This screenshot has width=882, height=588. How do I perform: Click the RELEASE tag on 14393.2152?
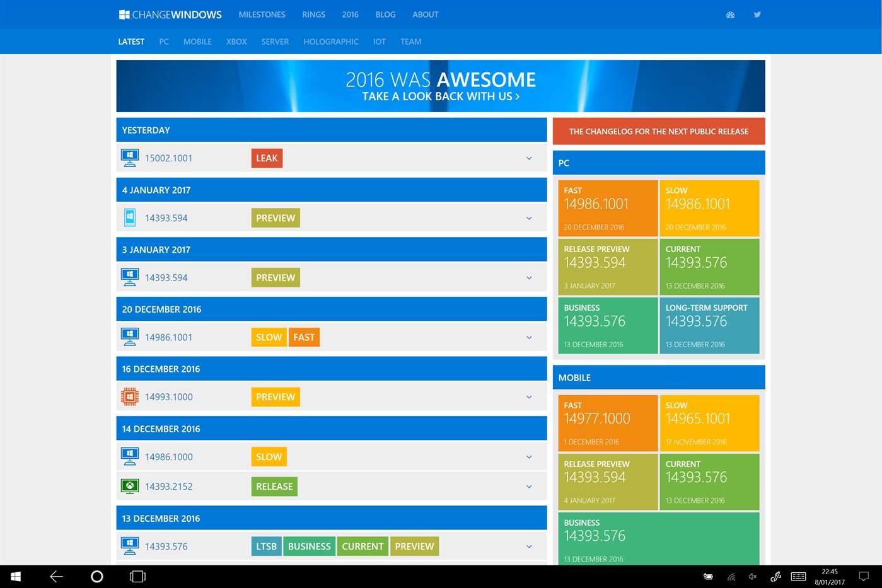pyautogui.click(x=274, y=487)
